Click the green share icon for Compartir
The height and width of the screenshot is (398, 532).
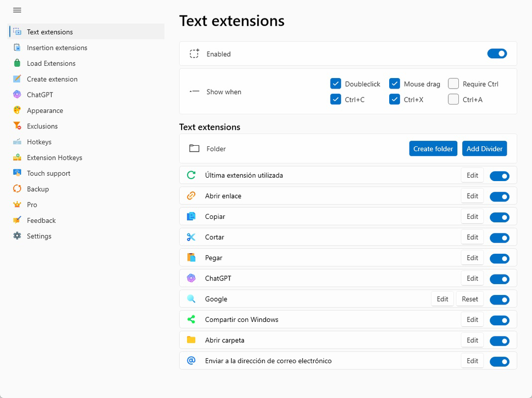tap(192, 319)
